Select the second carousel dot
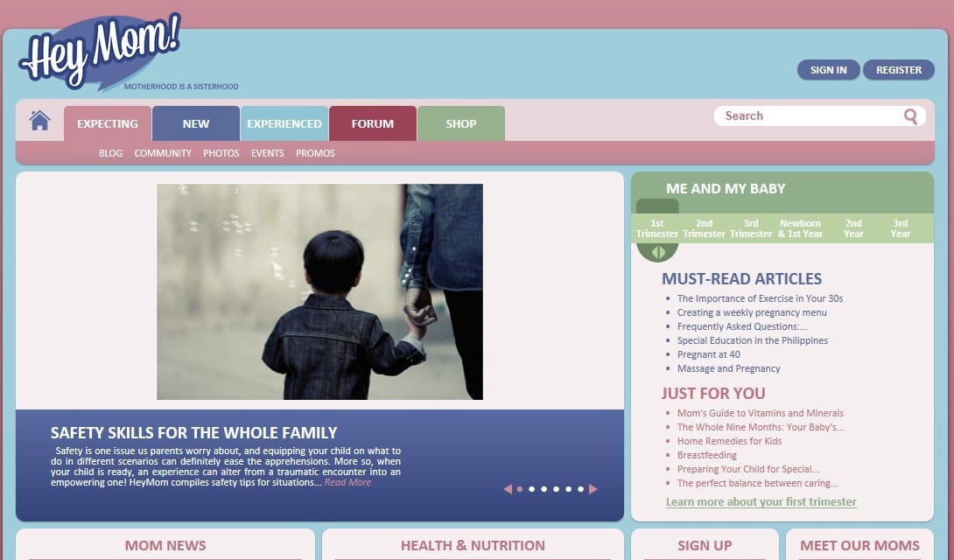Screen dimensions: 954x560 [x=532, y=489]
